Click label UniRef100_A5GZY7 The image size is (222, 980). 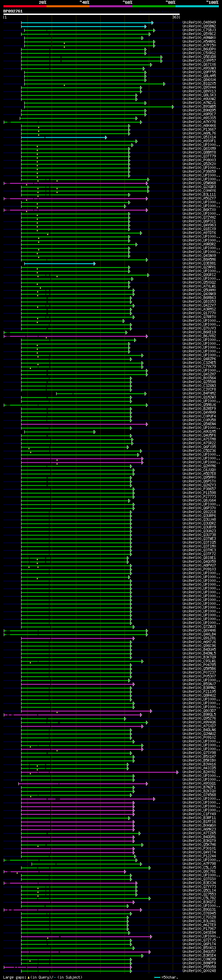coord(199,198)
